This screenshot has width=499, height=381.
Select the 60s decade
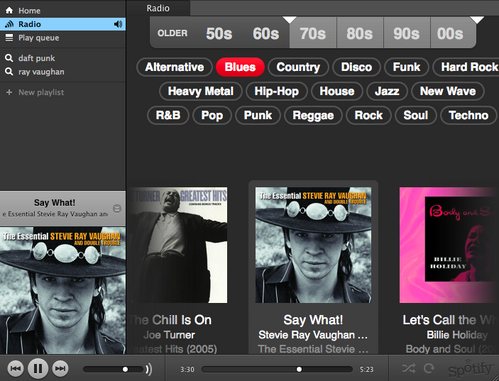(266, 33)
